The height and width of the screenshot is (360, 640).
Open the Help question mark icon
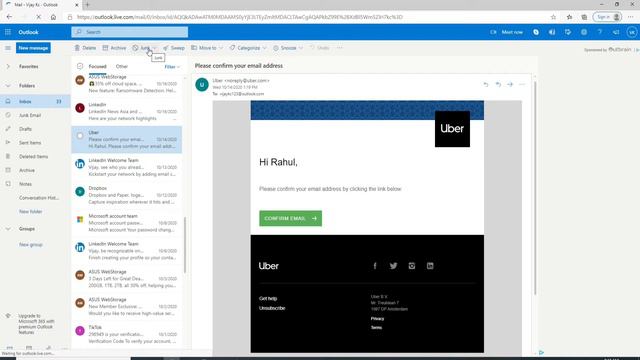click(600, 32)
